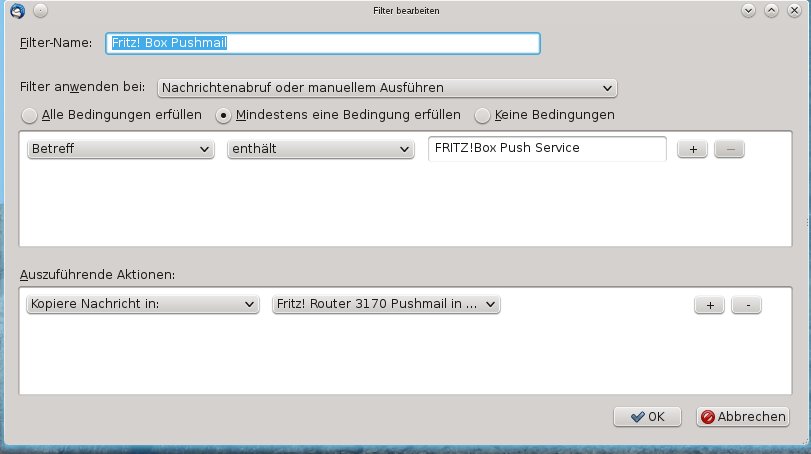811x454 pixels.
Task: Open the 'Fritz! Router 3170 Pushmail' folder dropdown
Action: tap(386, 304)
